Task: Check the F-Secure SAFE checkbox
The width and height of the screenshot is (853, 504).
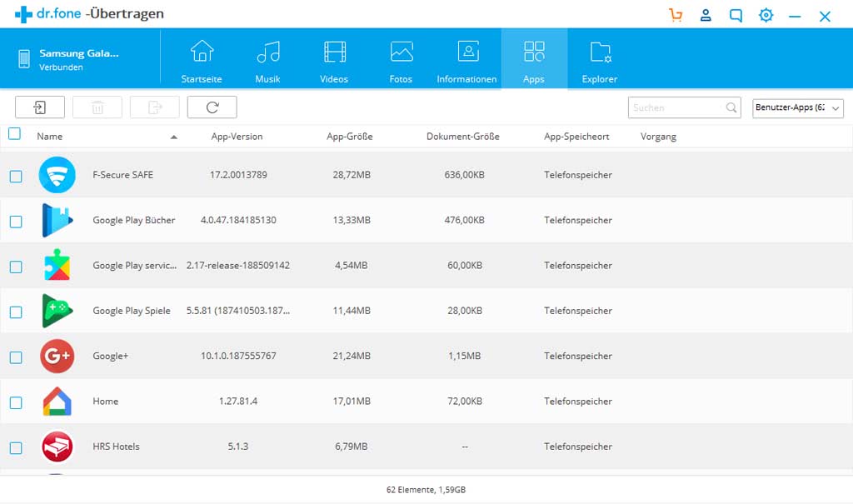Action: tap(14, 175)
